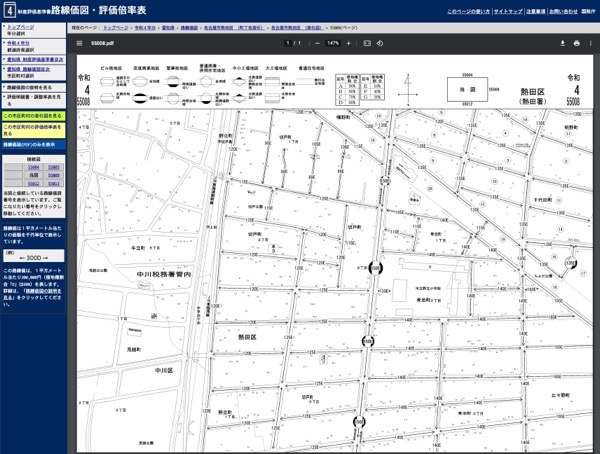Open 国税庁 header link
Image resolution: width=600 pixels, height=454 pixels.
589,11
